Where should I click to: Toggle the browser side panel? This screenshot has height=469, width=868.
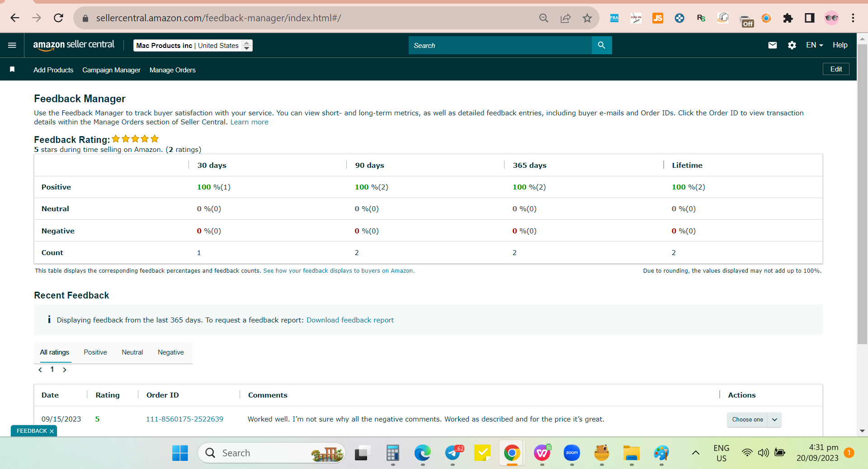tap(810, 18)
